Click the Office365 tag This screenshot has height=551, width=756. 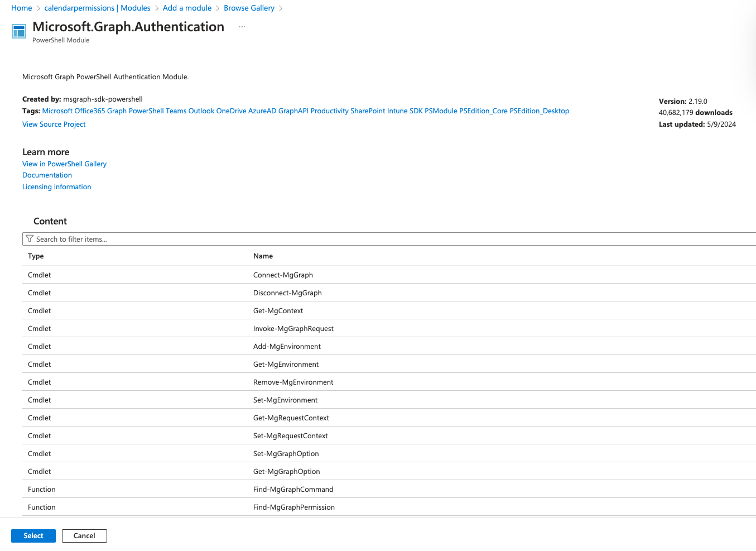pyautogui.click(x=89, y=111)
